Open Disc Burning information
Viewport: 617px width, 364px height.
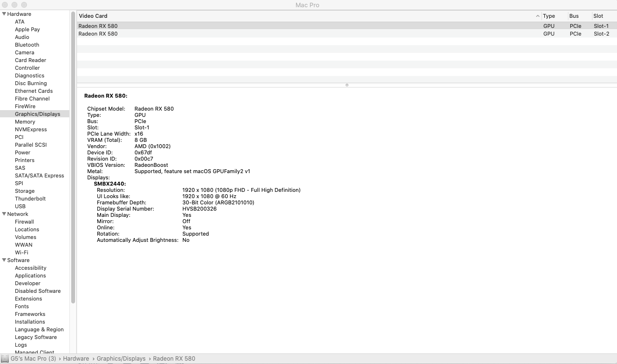click(x=31, y=83)
